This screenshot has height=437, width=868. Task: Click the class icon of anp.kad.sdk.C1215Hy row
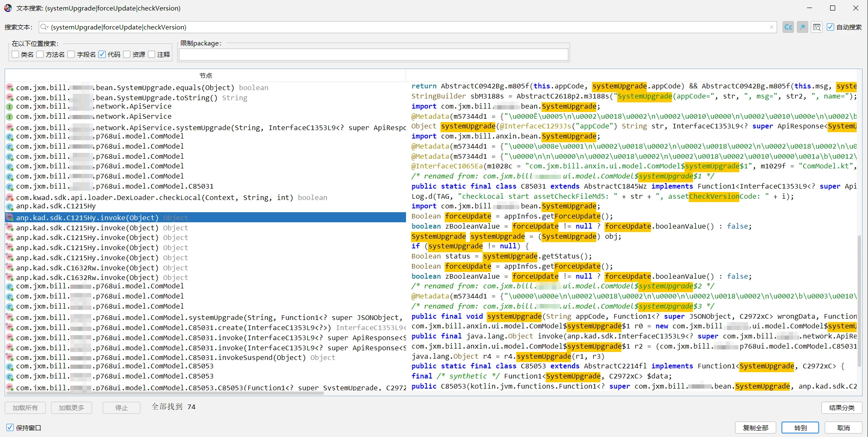10,206
